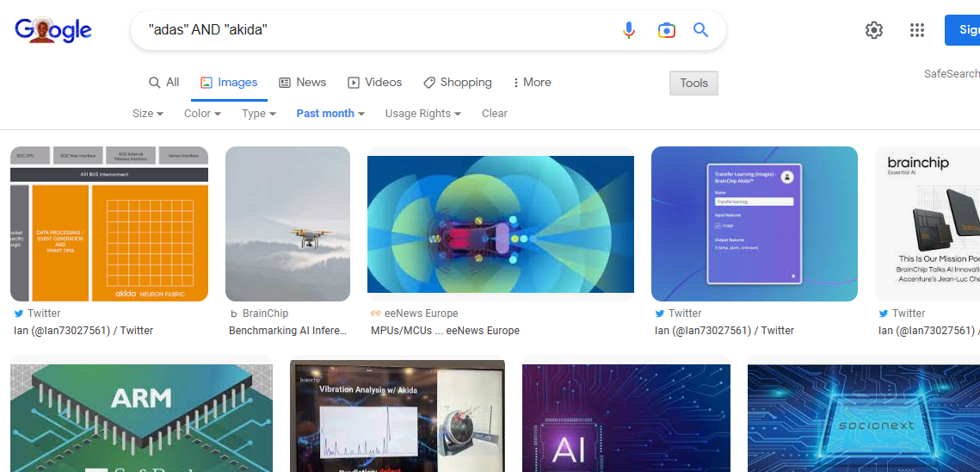Open the Past month time dropdown
Viewport: 980px width, 472px height.
coord(330,114)
